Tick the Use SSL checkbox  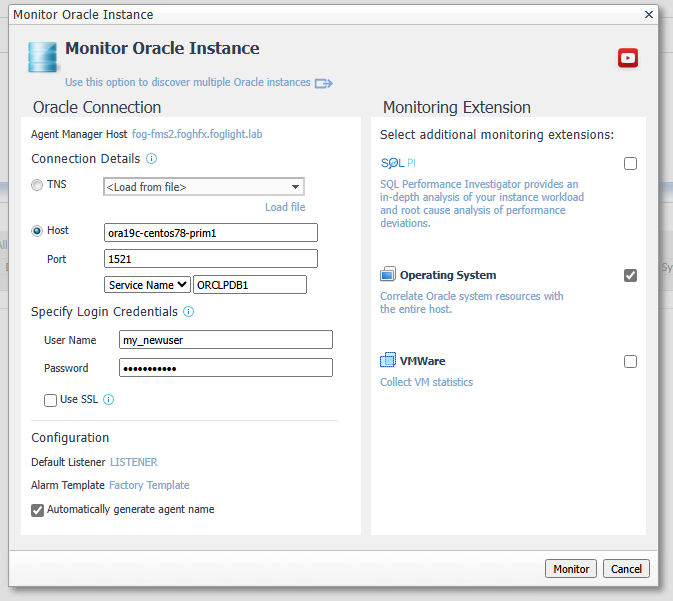click(x=50, y=400)
